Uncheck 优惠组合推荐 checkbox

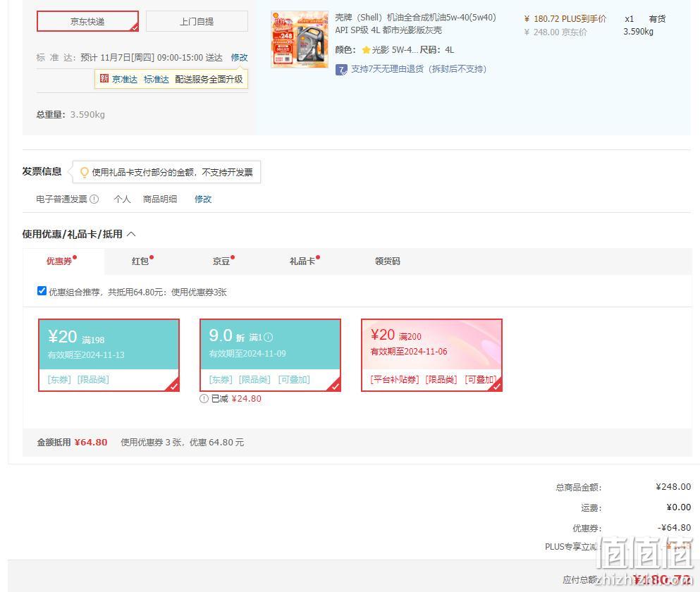[x=42, y=291]
